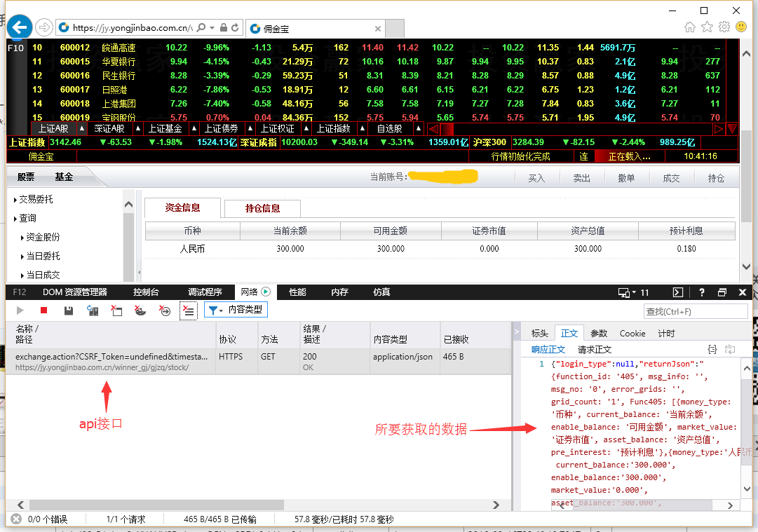Switch to the 控制台 developer tools tab
Screen dimensions: 758x532
146,292
